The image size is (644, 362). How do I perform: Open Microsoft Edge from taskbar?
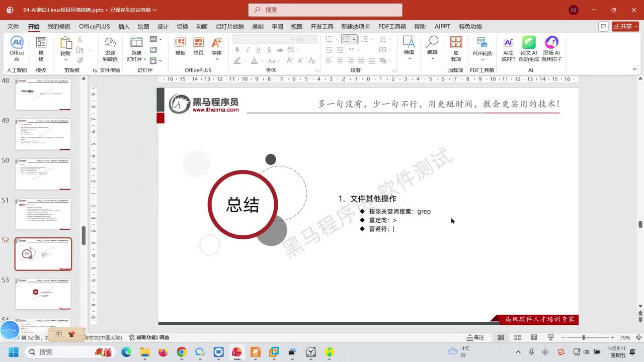pos(126,352)
